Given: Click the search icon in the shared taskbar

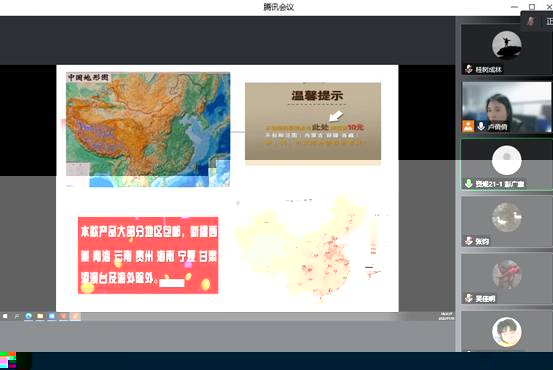Looking at the screenshot, I should coord(17,316).
